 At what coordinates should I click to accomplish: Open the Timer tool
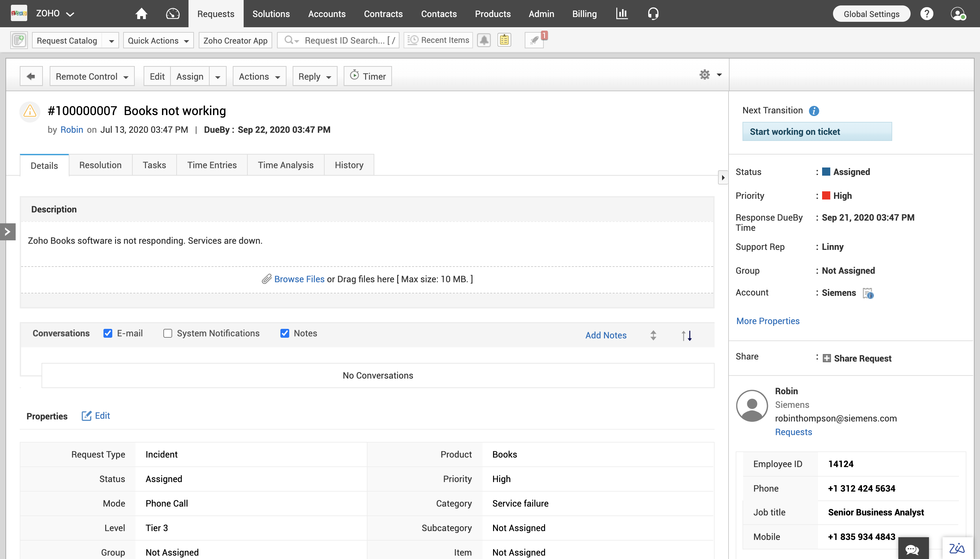click(368, 76)
